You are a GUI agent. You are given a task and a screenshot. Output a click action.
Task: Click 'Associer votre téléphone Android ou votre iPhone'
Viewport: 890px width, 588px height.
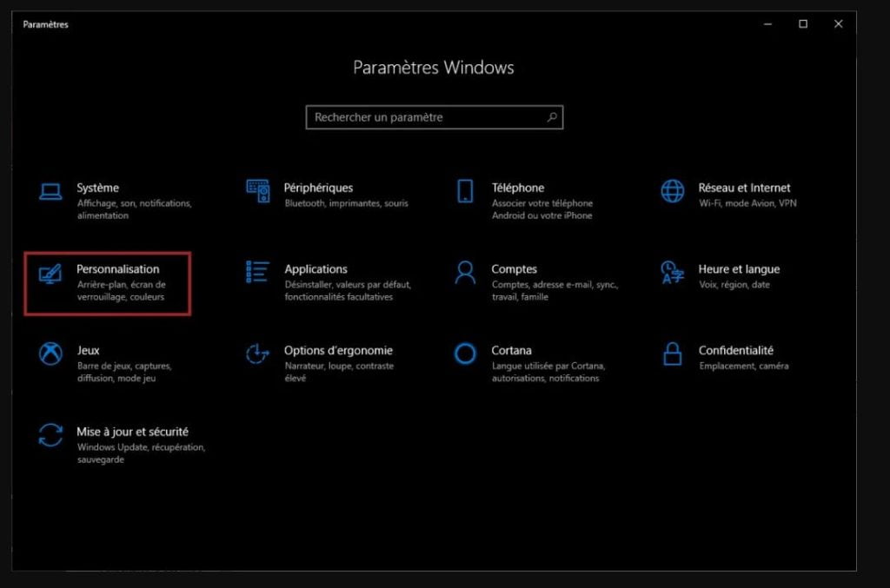pos(542,209)
